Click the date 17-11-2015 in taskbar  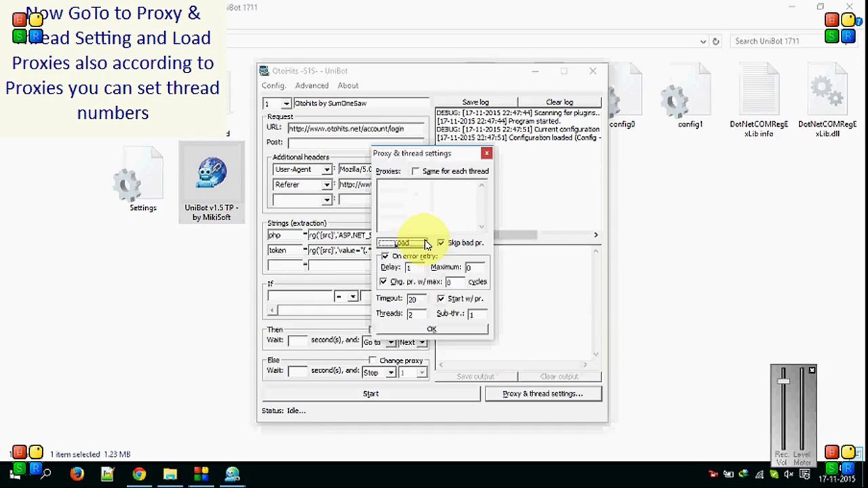tap(837, 479)
